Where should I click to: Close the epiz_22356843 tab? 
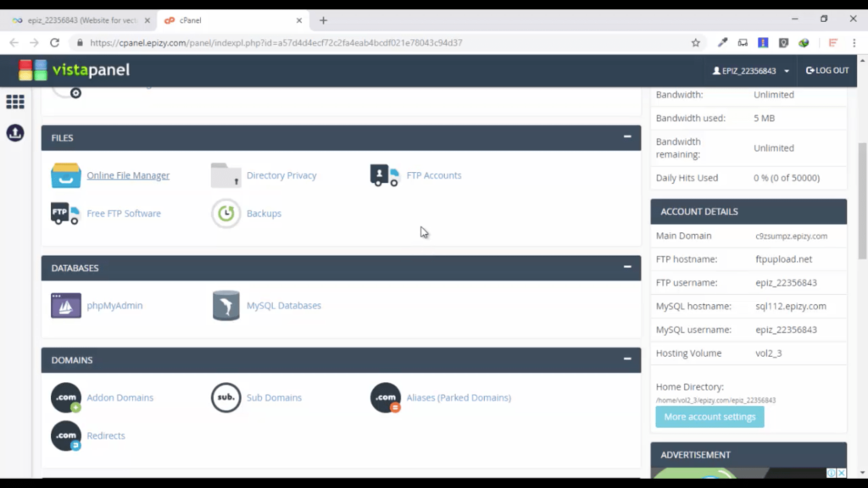[x=147, y=20]
